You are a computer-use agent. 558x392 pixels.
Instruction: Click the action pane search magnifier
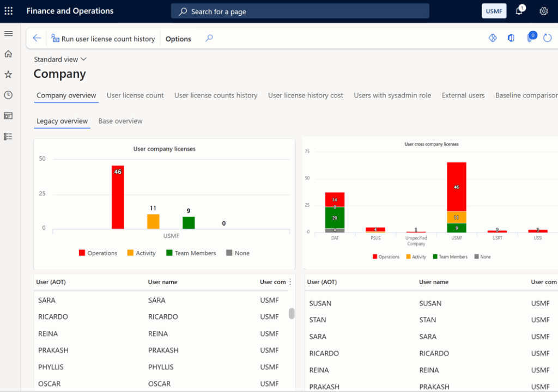pos(209,38)
